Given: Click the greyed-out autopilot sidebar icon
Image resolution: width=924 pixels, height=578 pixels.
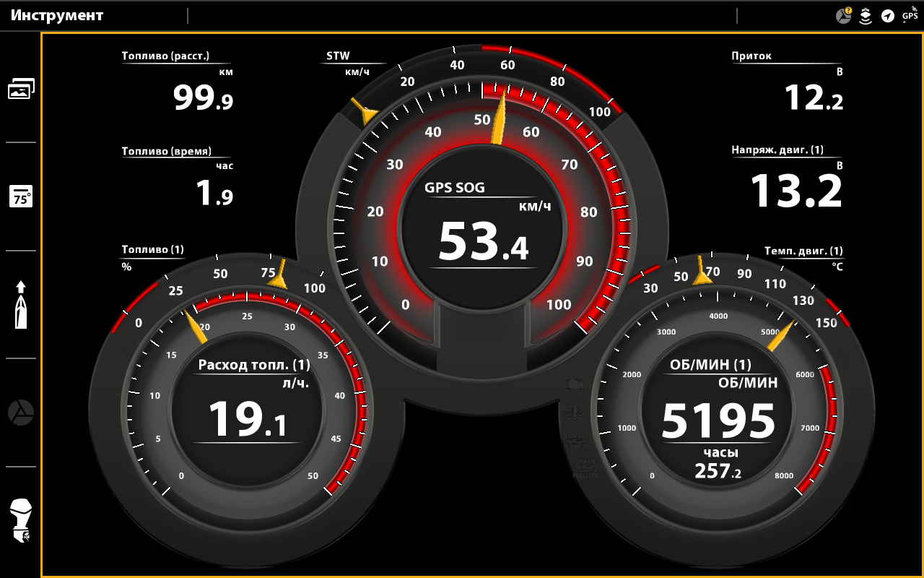Looking at the screenshot, I should (21, 413).
